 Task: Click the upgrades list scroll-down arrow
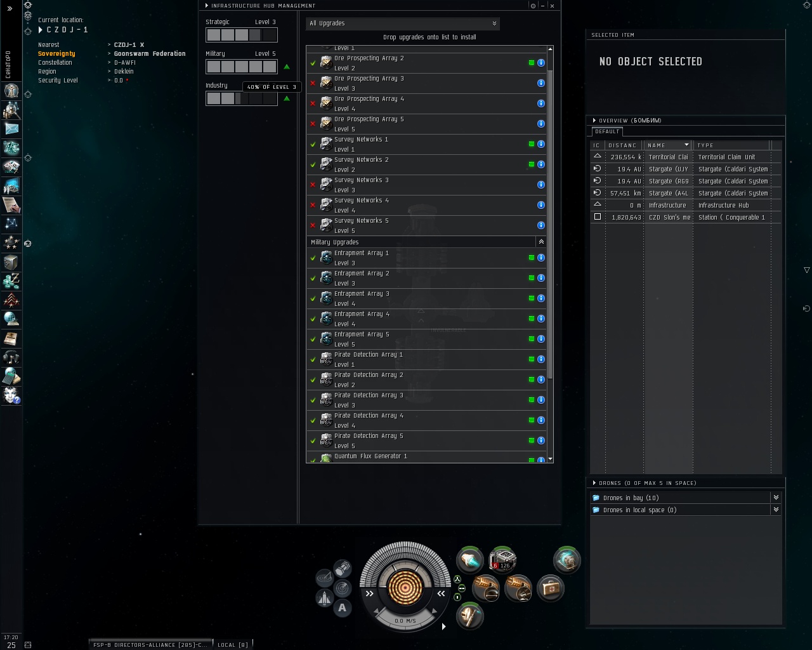550,459
